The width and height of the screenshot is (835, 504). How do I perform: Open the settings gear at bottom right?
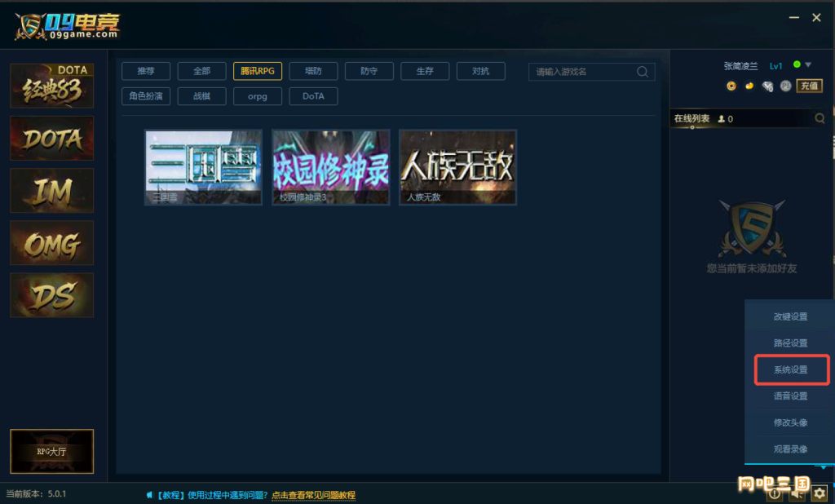coord(820,493)
